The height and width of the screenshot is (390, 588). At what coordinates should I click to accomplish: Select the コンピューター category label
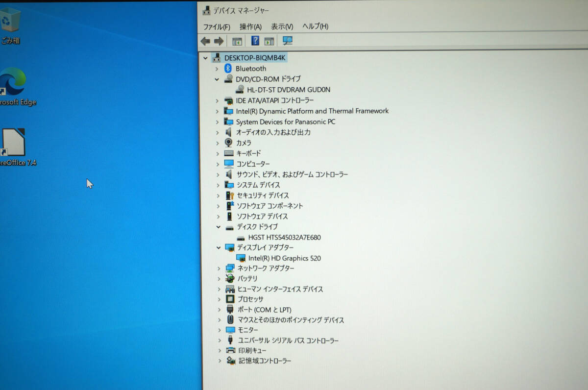[253, 164]
